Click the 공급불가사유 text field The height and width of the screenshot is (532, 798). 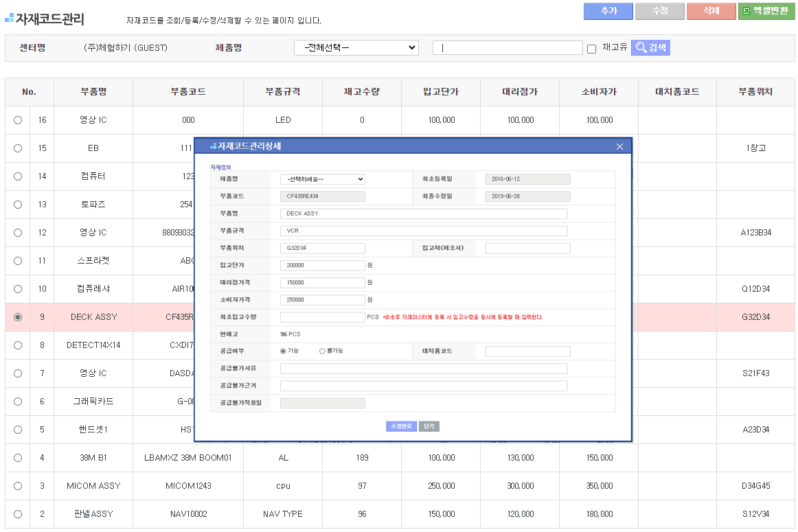tap(423, 369)
